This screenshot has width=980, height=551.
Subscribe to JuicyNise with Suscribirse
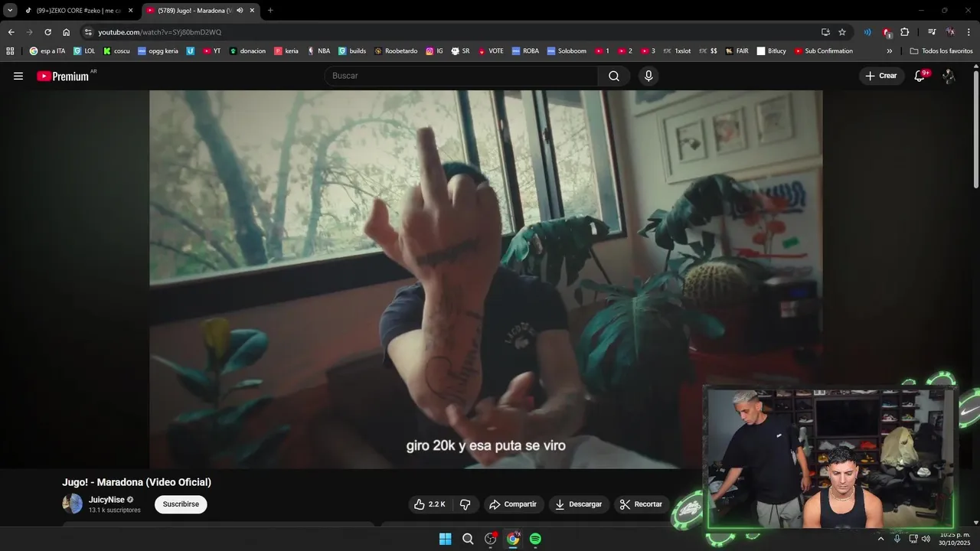(x=181, y=504)
